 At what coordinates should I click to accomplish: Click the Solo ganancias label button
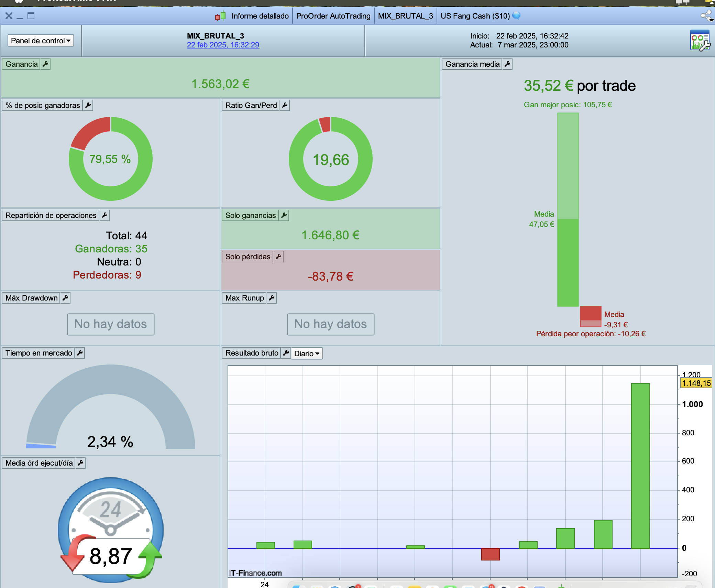coord(251,215)
